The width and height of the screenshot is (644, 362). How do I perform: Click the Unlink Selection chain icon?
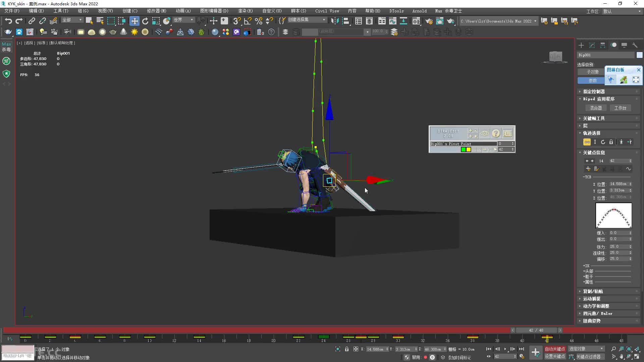[42, 21]
